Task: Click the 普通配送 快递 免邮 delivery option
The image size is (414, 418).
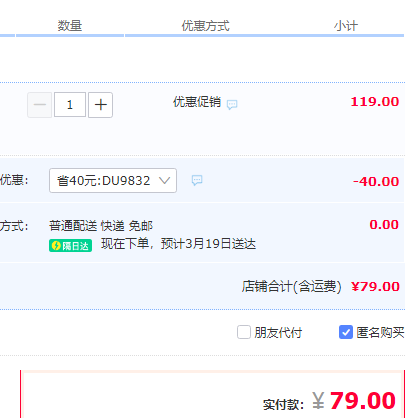Action: click(x=101, y=226)
